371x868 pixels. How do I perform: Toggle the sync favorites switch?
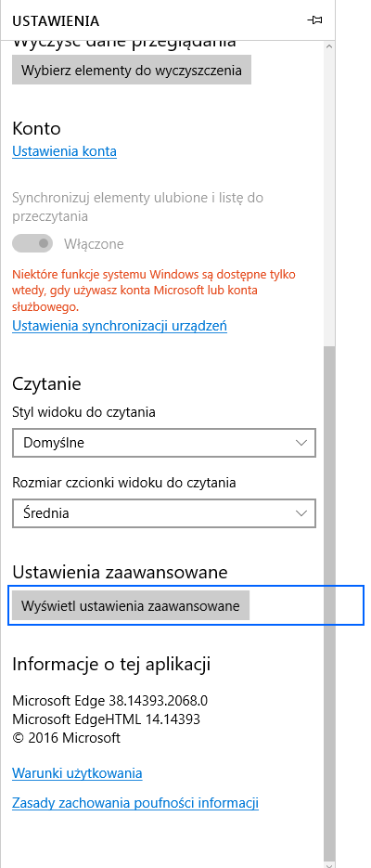coord(32,243)
